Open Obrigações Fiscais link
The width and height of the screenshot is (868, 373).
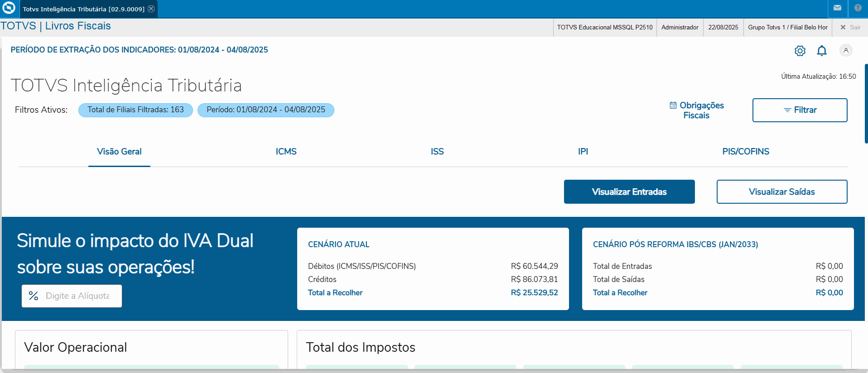pyautogui.click(x=697, y=110)
